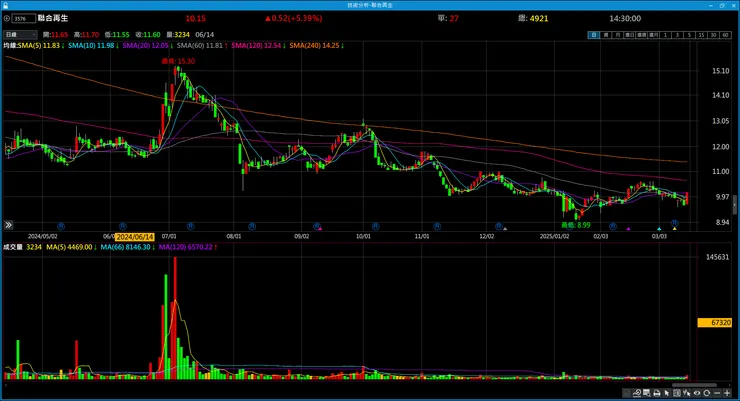Choose the 60-minute timeframe button

click(x=725, y=35)
